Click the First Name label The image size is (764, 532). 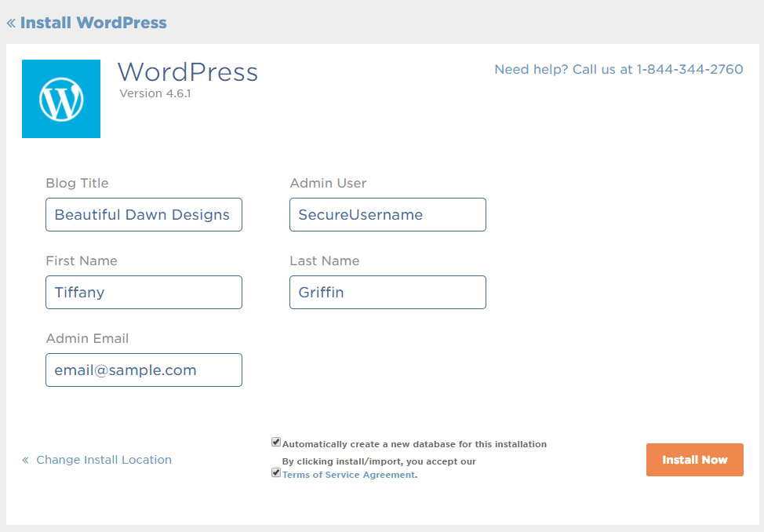click(82, 261)
